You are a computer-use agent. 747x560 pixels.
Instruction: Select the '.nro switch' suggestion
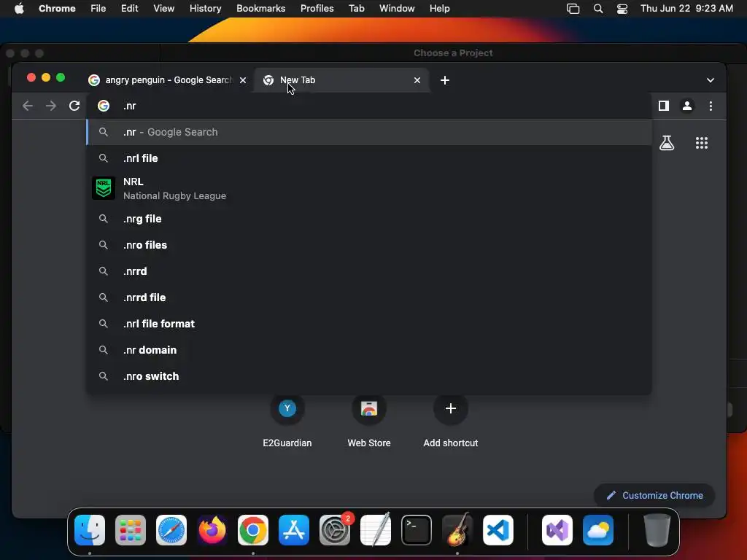coord(368,376)
